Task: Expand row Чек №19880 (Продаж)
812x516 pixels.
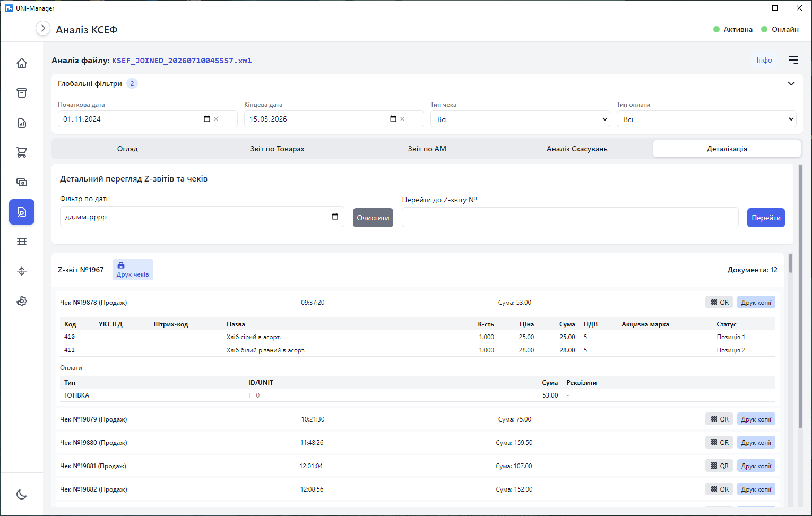Action: 417,442
